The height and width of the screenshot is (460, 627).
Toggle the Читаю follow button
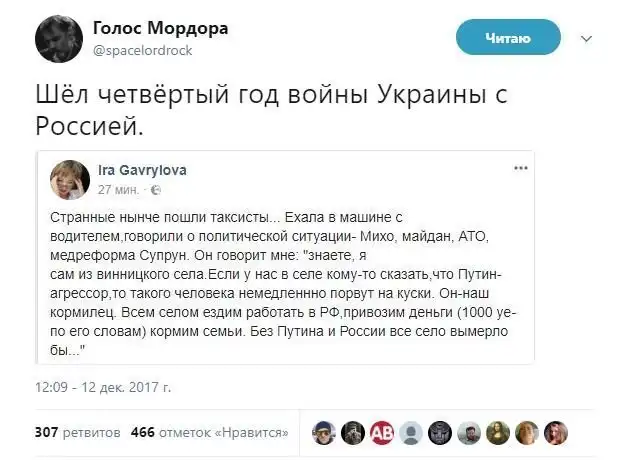507,37
